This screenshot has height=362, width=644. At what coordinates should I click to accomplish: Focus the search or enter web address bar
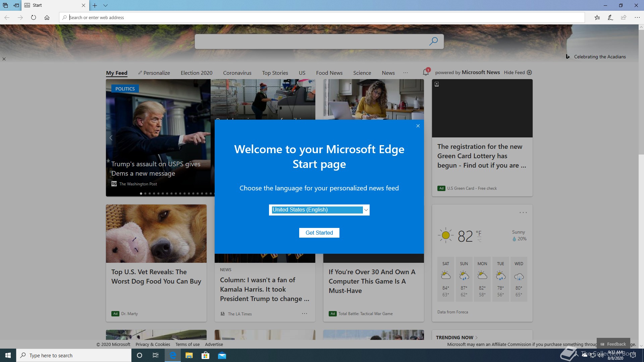point(322,17)
